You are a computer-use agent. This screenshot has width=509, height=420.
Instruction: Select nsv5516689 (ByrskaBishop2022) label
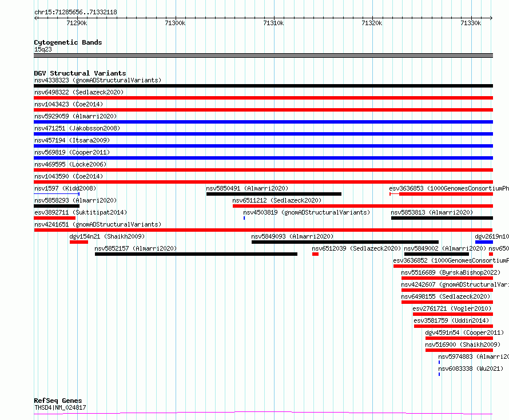click(x=451, y=272)
